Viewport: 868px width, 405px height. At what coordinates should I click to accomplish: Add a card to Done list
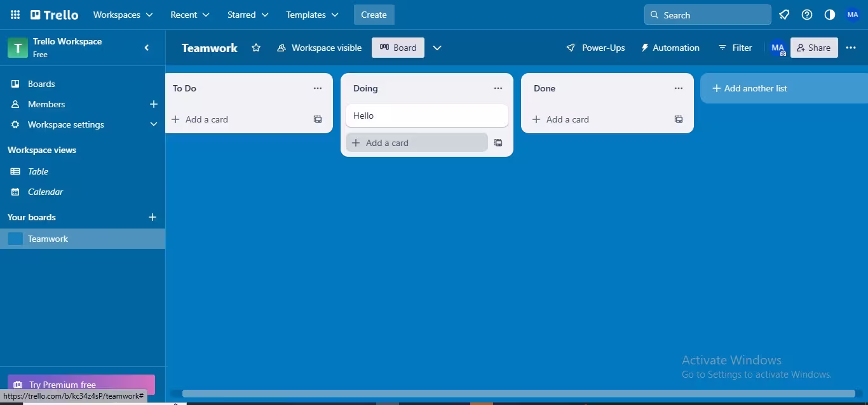[x=597, y=119]
